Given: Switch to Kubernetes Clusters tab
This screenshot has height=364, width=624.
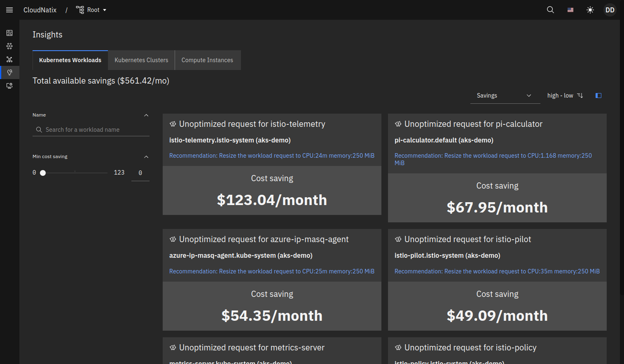Looking at the screenshot, I should coord(141,60).
